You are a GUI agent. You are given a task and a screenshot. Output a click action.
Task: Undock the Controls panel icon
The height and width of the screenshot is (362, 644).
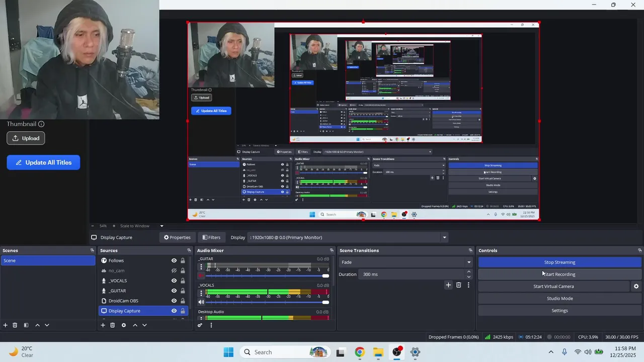click(x=639, y=250)
